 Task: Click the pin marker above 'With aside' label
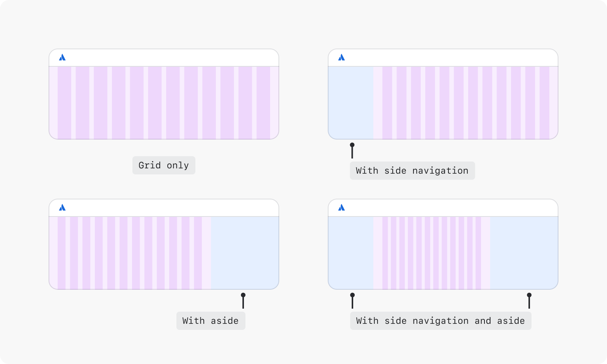point(243,301)
